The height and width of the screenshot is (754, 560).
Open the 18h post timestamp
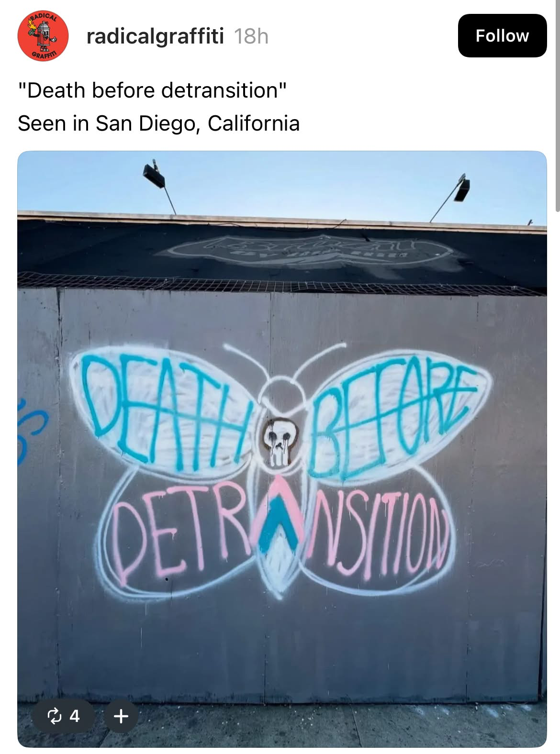click(251, 36)
